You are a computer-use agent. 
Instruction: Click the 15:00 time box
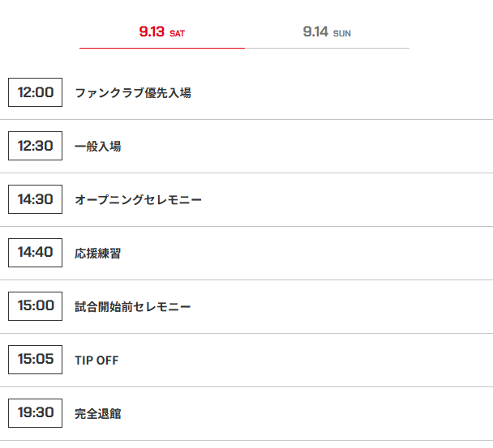coord(35,306)
